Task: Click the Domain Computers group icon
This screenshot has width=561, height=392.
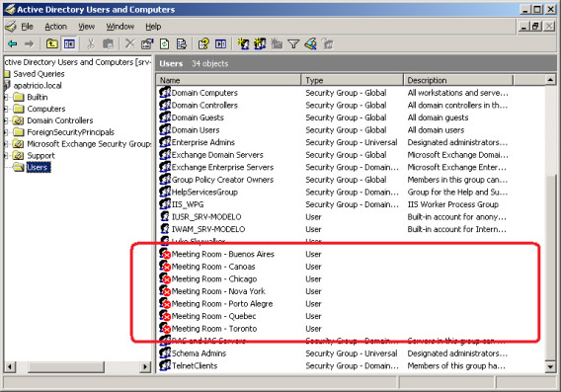Action: [x=165, y=93]
